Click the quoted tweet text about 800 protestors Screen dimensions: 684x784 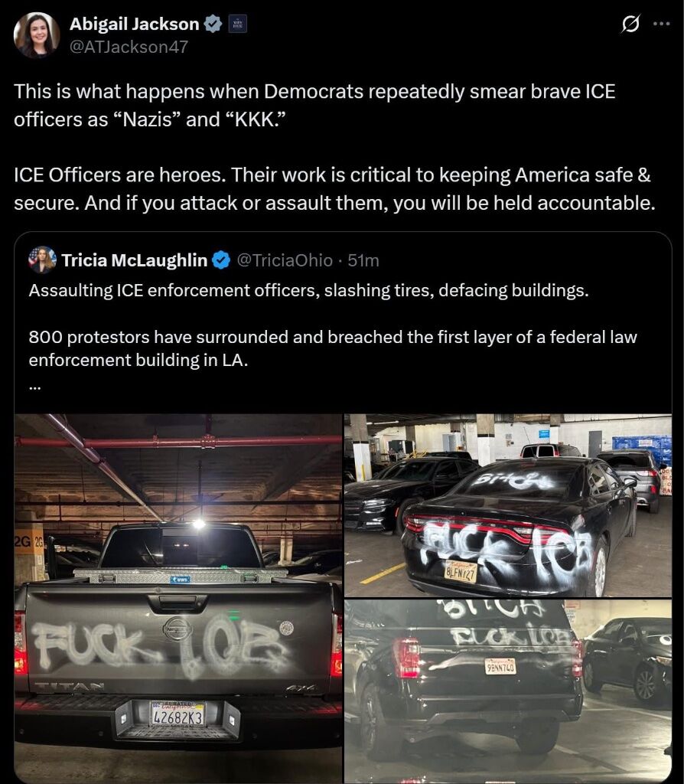click(x=333, y=348)
